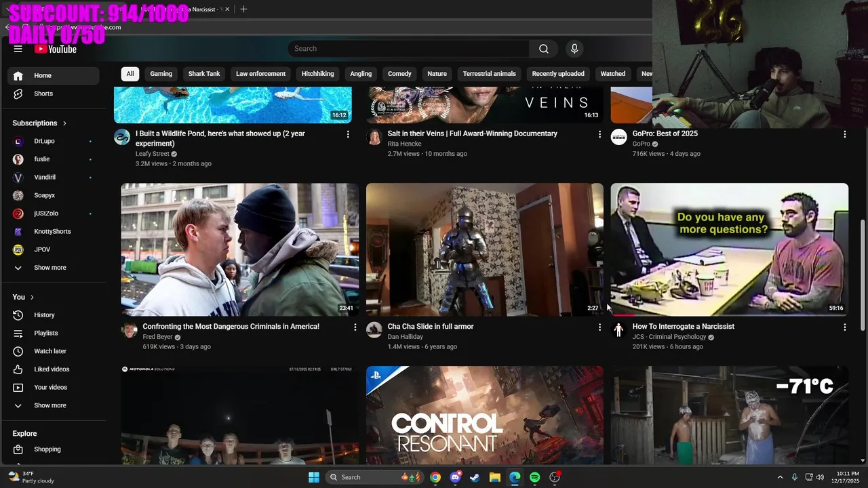The height and width of the screenshot is (488, 868).
Task: Open 'Cha Cha Slide in full armor' title
Action: click(x=431, y=327)
